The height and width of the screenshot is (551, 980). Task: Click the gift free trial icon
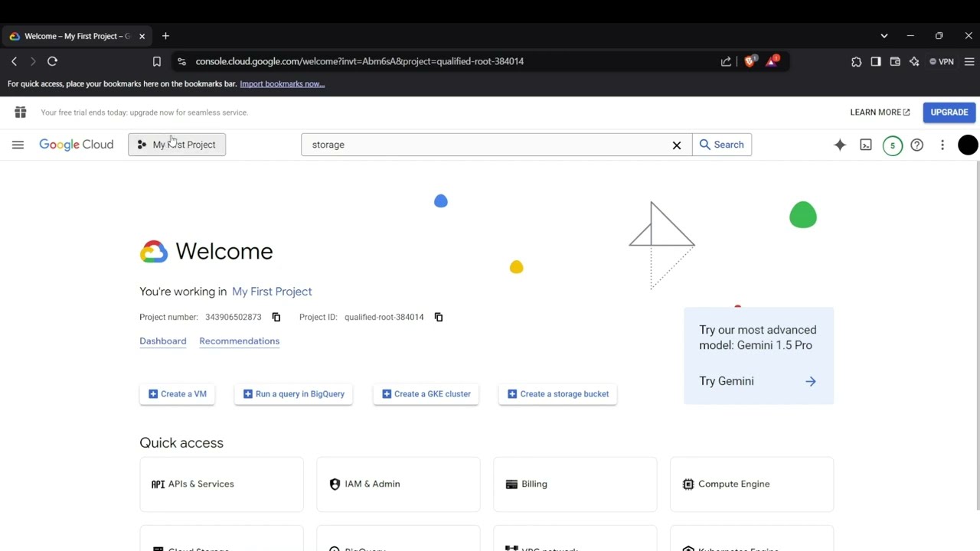[21, 112]
